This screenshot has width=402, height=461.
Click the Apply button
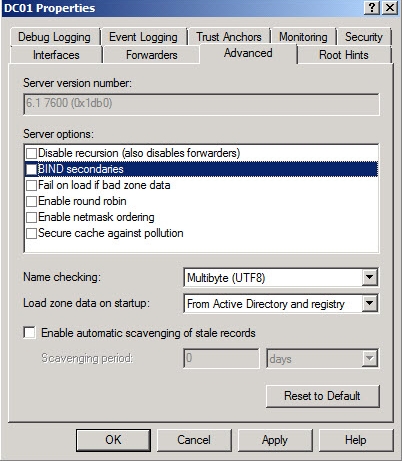[275, 440]
